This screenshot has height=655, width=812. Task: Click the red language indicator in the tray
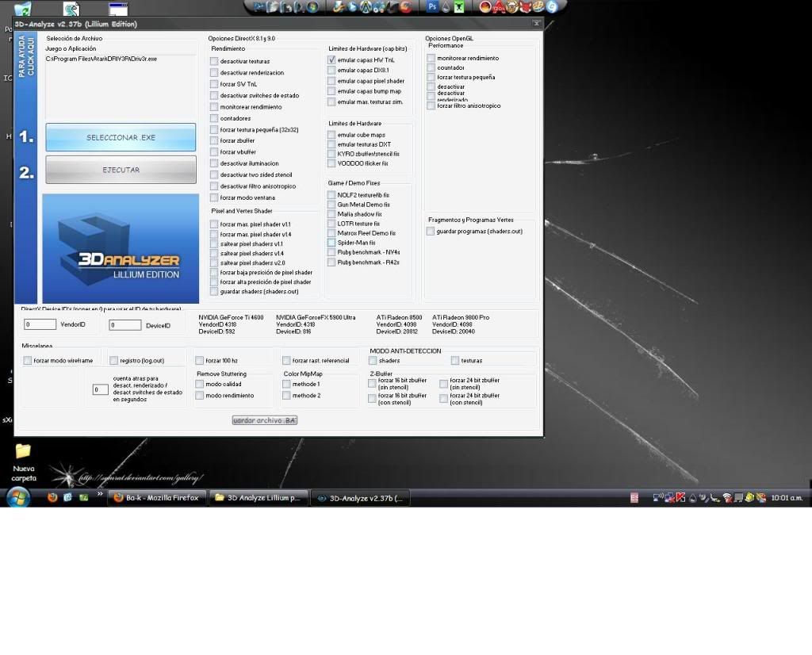[x=634, y=498]
